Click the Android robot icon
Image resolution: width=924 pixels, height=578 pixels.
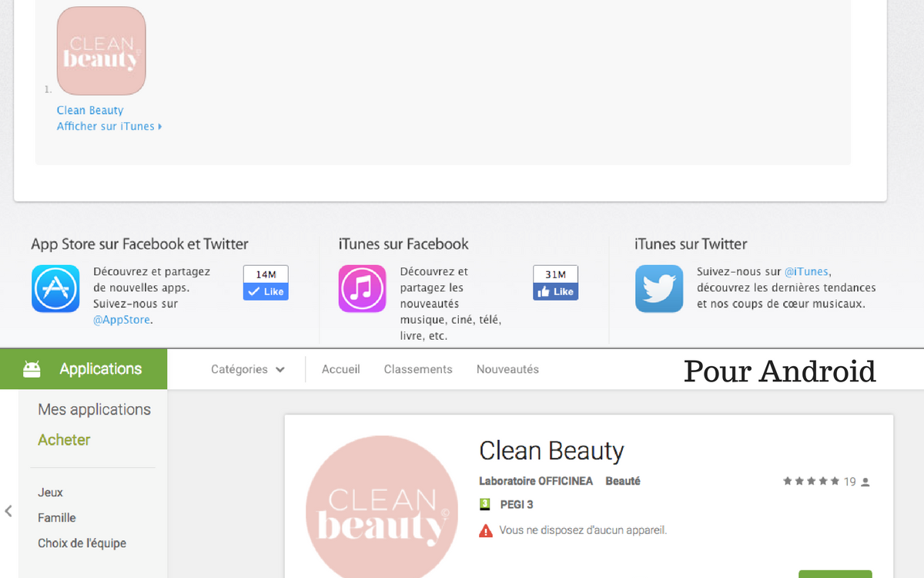[32, 369]
